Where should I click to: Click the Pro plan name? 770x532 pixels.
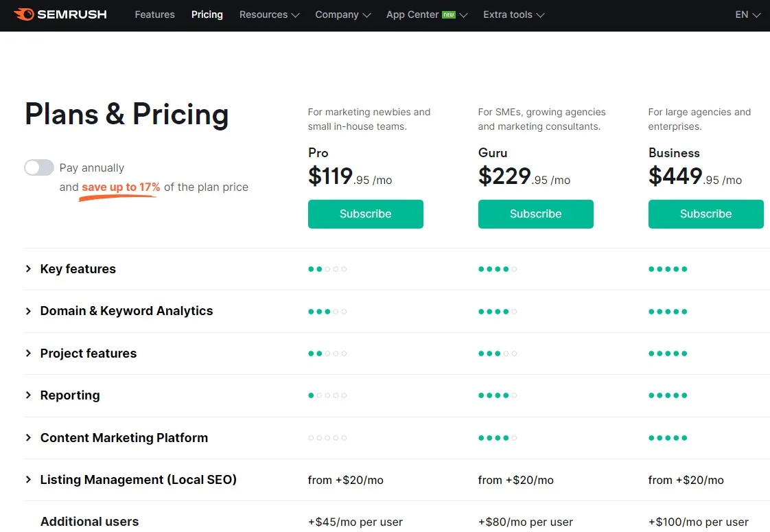click(318, 153)
